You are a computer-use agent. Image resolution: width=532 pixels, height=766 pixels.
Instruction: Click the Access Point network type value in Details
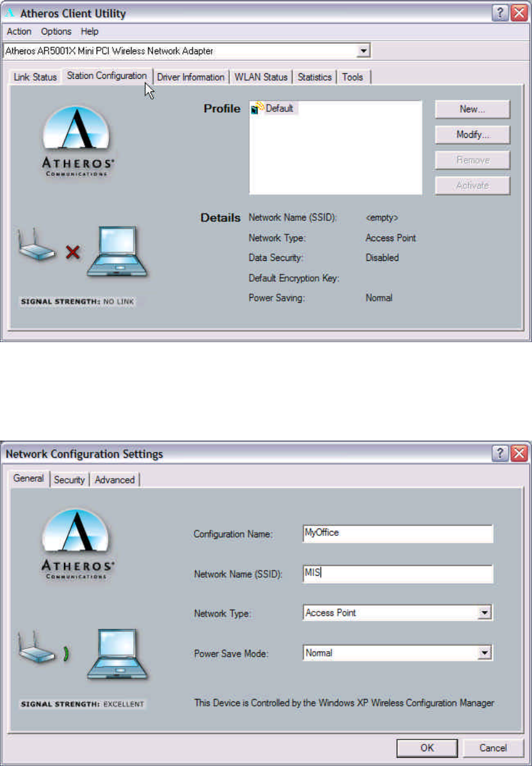391,237
